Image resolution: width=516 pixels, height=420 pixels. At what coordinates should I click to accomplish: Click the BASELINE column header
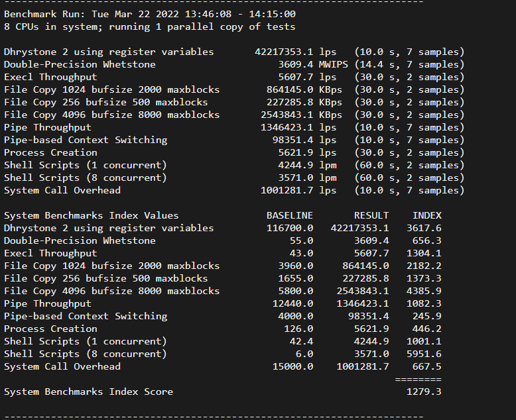(x=289, y=215)
